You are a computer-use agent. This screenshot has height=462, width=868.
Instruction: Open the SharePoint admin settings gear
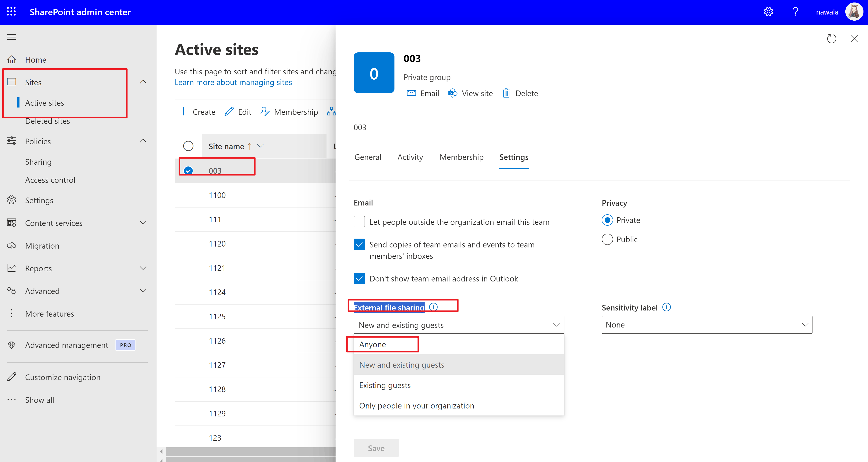[769, 12]
